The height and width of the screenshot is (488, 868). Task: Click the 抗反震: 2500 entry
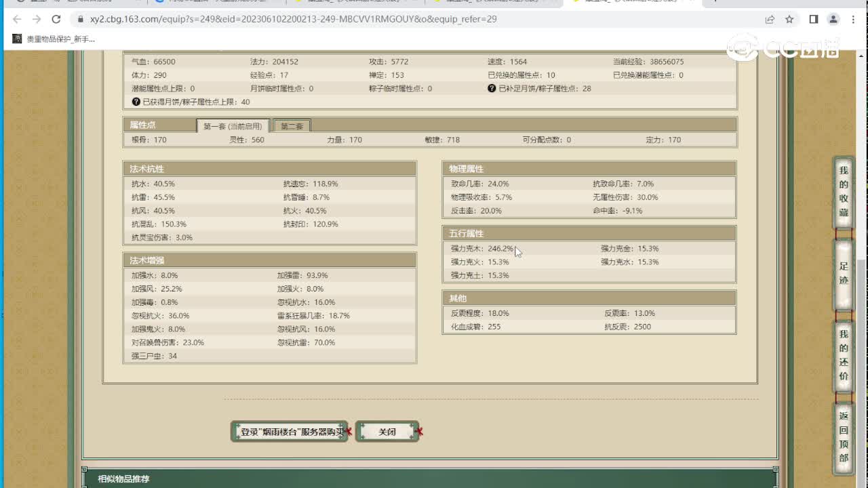(628, 327)
